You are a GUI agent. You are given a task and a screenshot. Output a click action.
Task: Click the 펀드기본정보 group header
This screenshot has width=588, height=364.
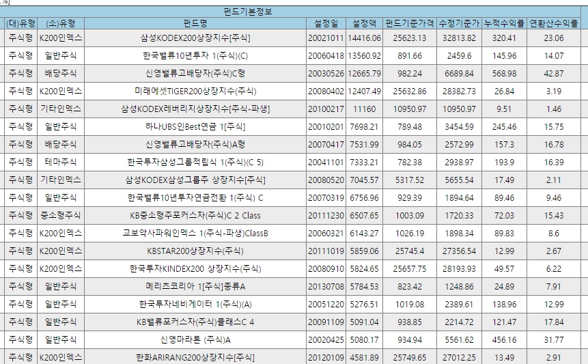(247, 12)
